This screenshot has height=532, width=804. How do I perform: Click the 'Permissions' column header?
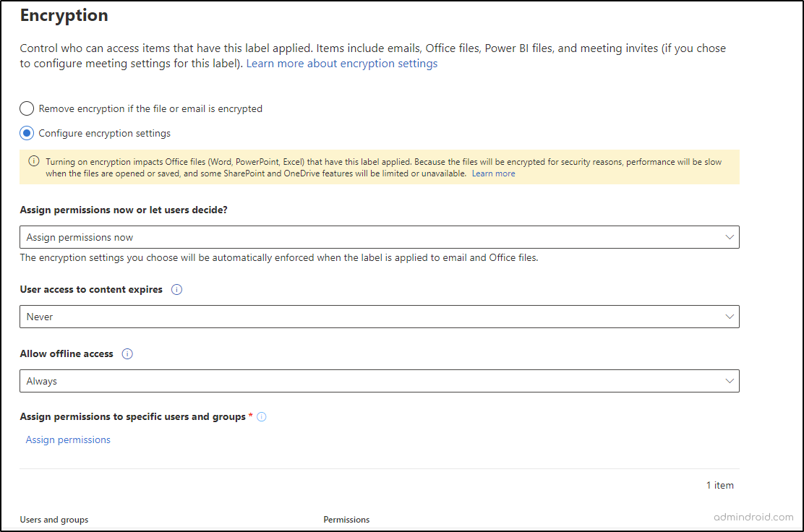(x=346, y=520)
